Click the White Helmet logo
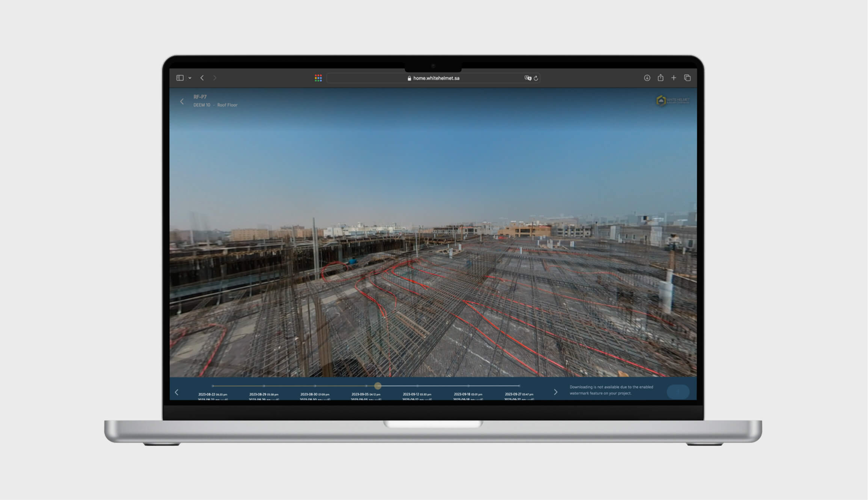 tap(672, 101)
